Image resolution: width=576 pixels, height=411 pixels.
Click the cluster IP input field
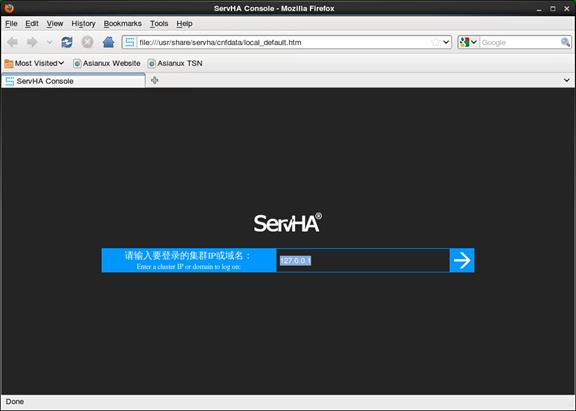[363, 260]
